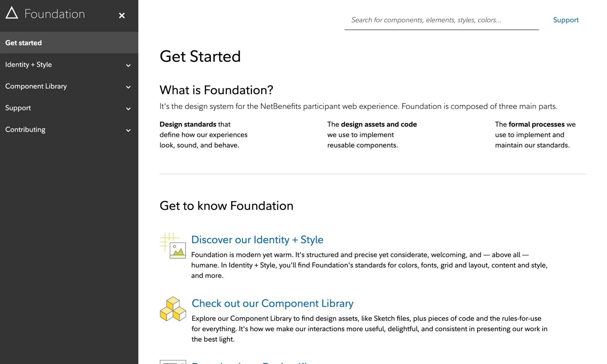The height and width of the screenshot is (364, 607).
Task: Select Get started in the sidebar
Action: tap(23, 43)
